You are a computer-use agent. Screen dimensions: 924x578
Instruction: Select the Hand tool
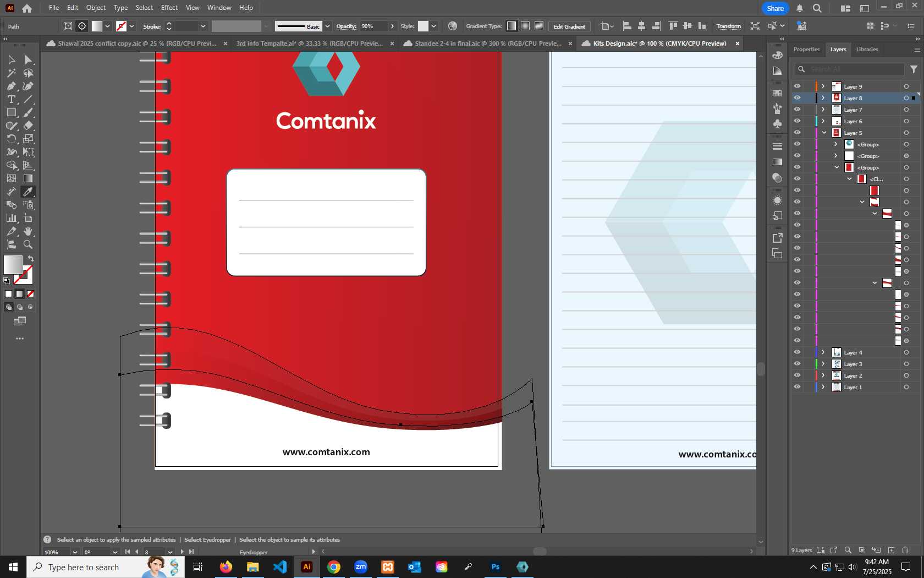coord(29,231)
